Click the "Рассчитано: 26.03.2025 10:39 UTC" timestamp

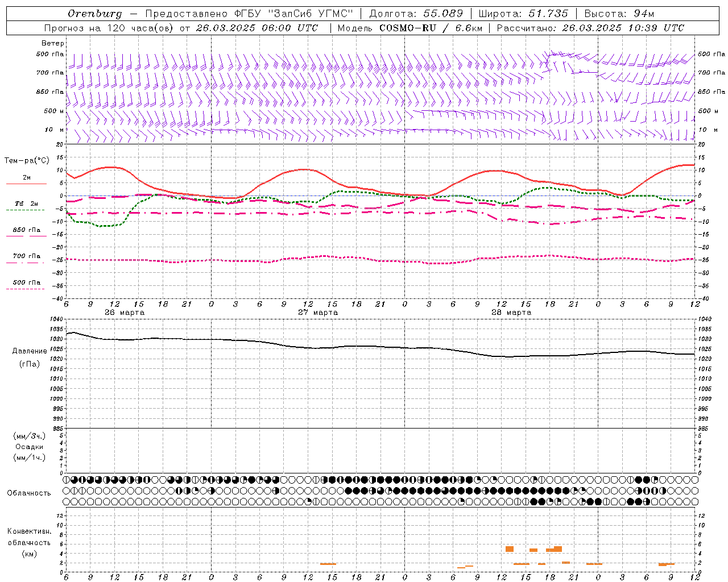(590, 28)
